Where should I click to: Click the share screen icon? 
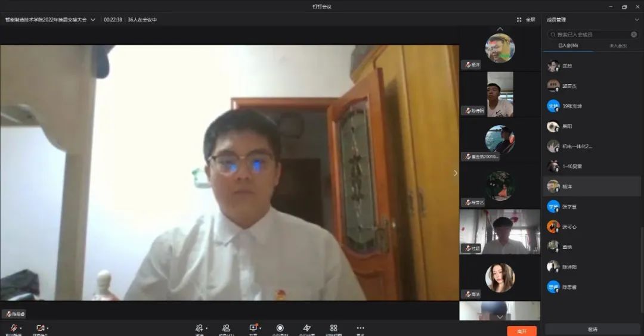click(253, 328)
